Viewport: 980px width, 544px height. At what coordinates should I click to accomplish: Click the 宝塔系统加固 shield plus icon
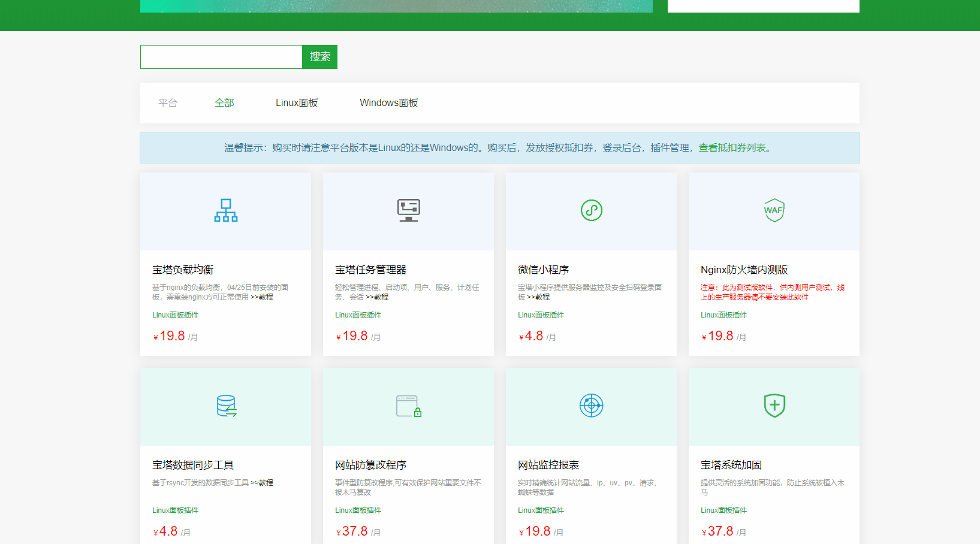(x=774, y=406)
